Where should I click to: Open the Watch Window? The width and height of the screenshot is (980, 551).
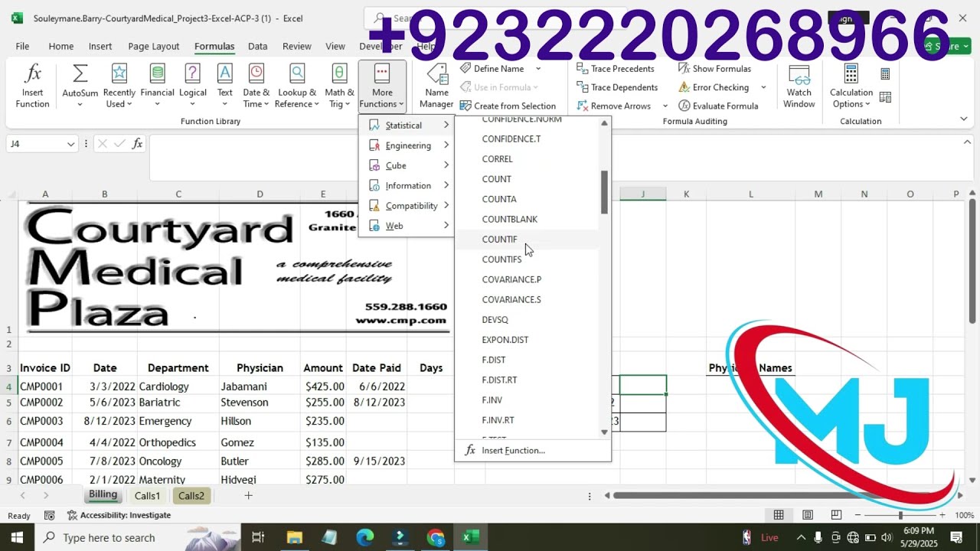tap(799, 86)
